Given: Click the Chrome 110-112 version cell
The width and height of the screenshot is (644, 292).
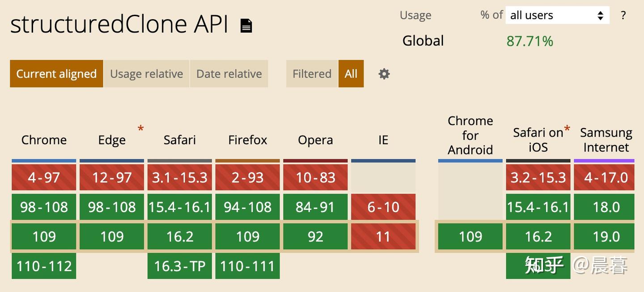Looking at the screenshot, I should (44, 266).
